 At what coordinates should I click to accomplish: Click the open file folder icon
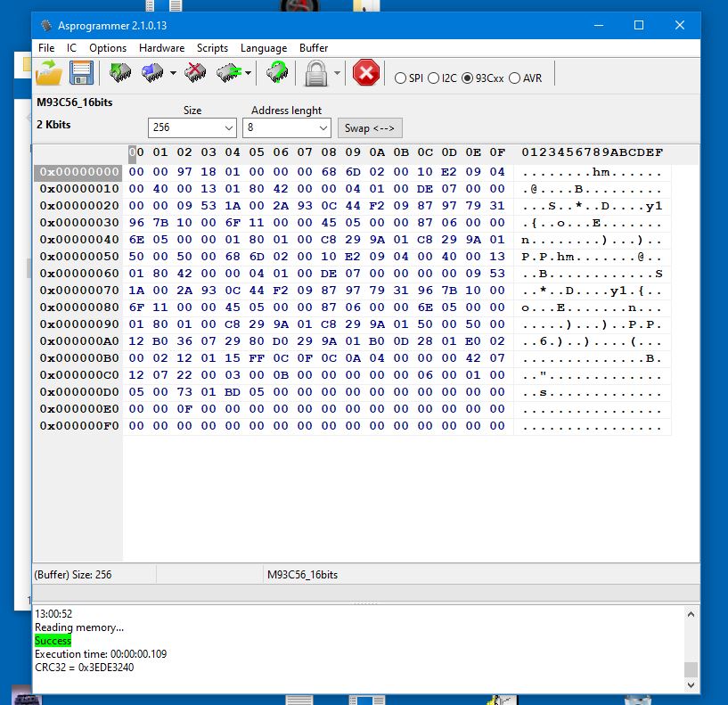point(49,73)
